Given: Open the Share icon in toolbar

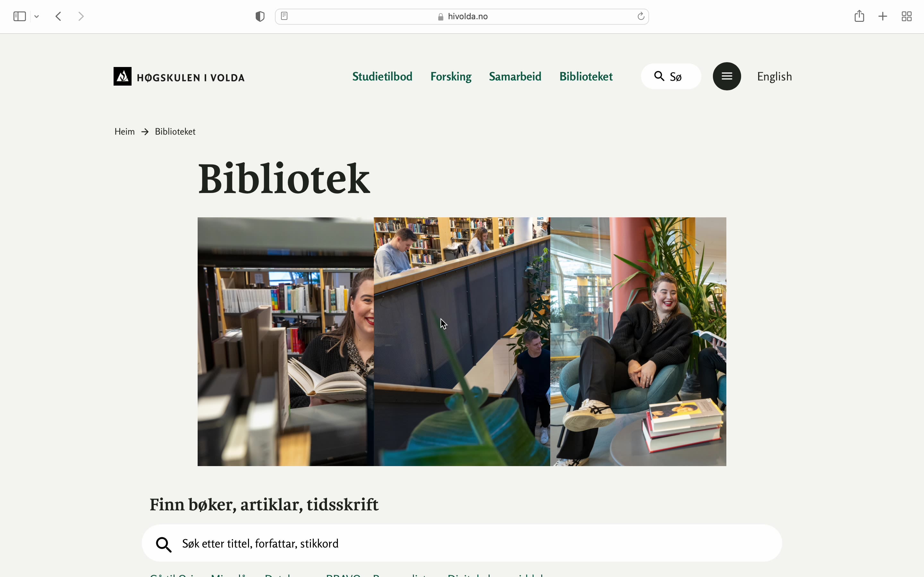Looking at the screenshot, I should pyautogui.click(x=859, y=16).
